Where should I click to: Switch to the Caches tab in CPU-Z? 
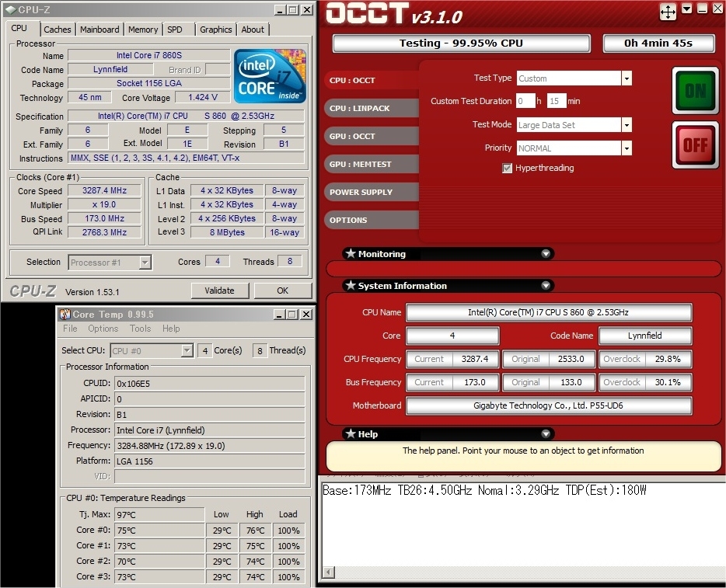pos(58,30)
